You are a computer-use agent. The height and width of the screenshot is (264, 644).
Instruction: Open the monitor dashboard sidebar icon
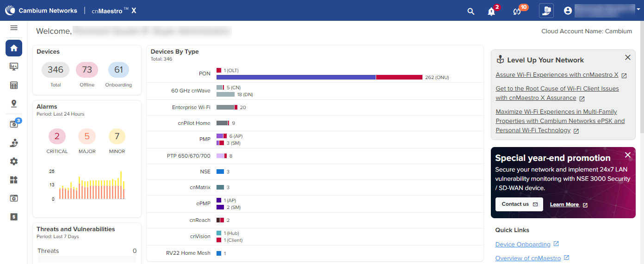(14, 67)
